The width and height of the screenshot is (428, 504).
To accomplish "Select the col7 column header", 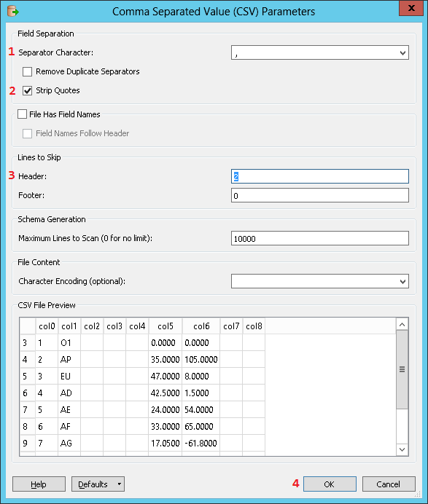I will tap(231, 326).
